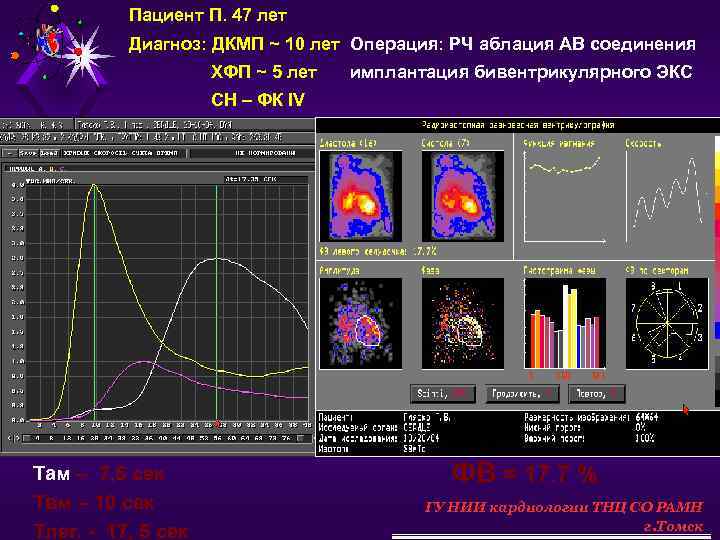Select the EF by sectors circular diagram
The height and width of the screenshot is (540, 720).
point(667,323)
